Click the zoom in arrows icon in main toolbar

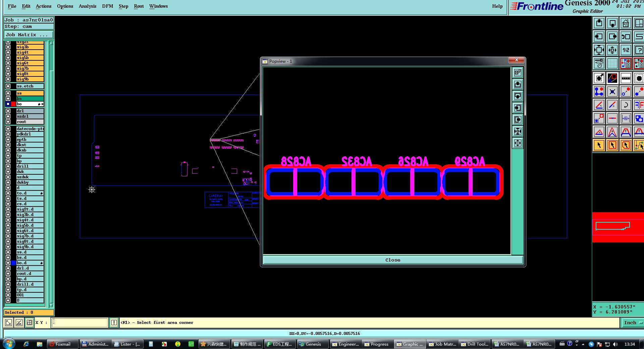[599, 50]
